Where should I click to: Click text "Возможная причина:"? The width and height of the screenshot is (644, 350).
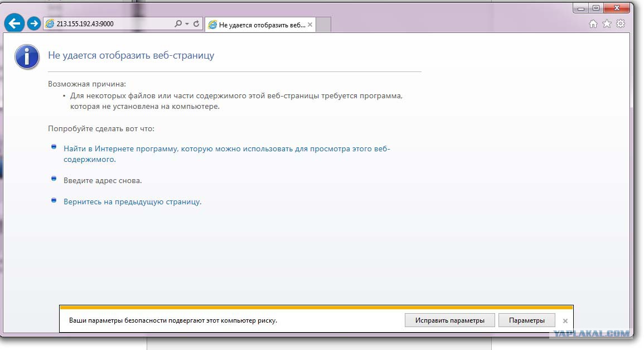(x=87, y=84)
